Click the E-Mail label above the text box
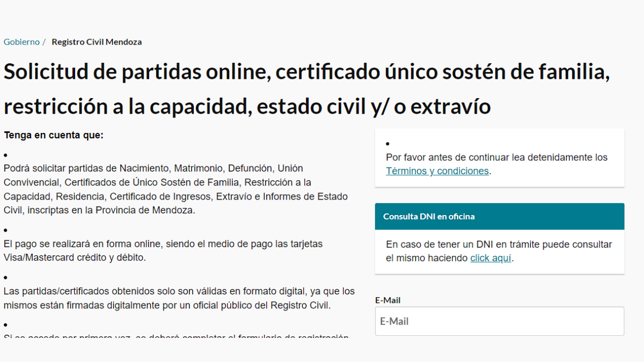Screen dimensions: 644x362 [x=387, y=300]
